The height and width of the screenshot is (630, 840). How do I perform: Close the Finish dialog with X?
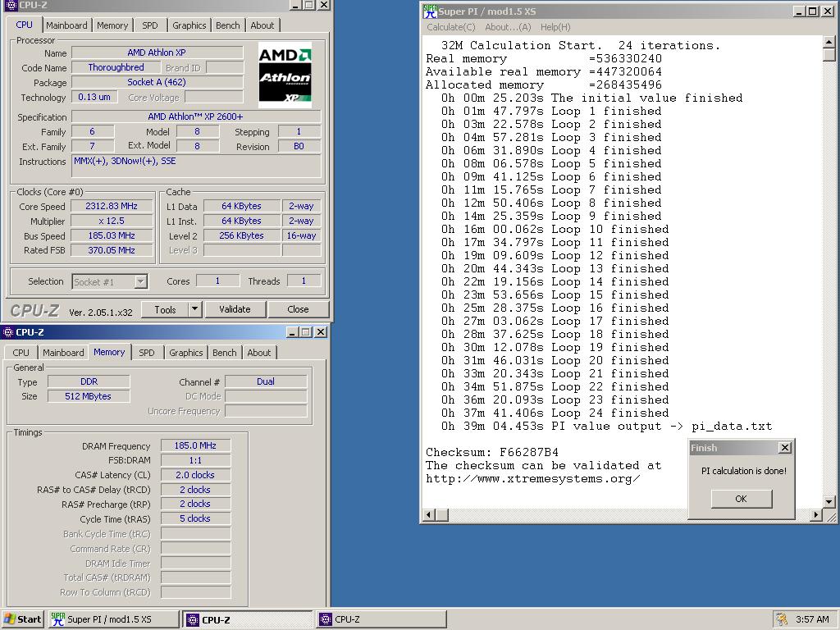[x=784, y=448]
